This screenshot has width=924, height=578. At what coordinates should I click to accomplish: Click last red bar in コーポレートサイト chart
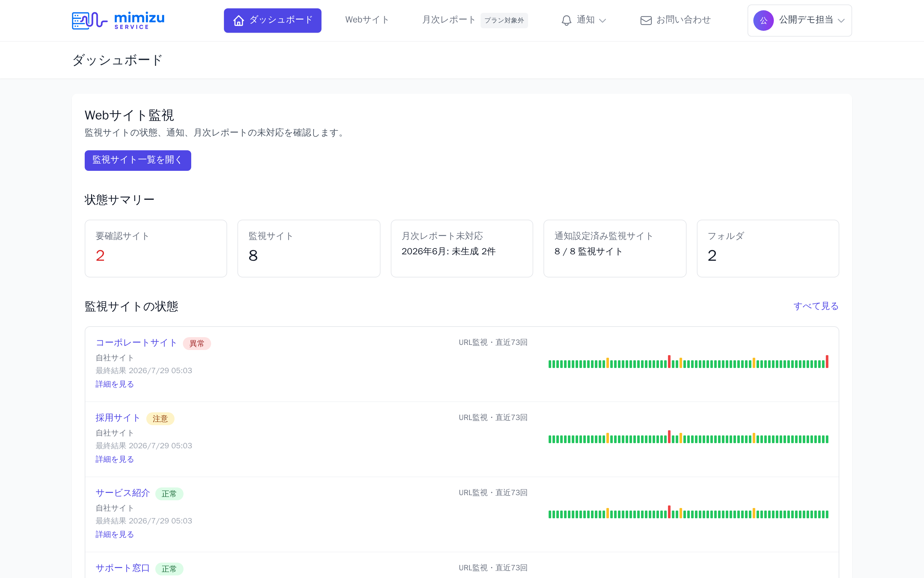[x=827, y=362]
